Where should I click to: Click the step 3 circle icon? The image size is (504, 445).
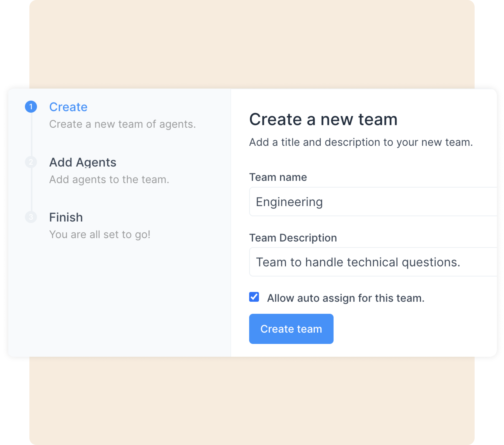[x=31, y=217]
